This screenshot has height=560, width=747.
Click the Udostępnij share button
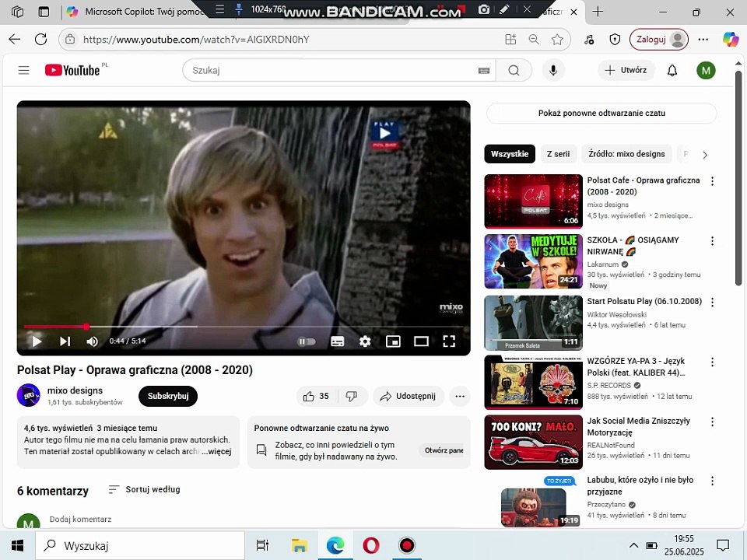(409, 396)
